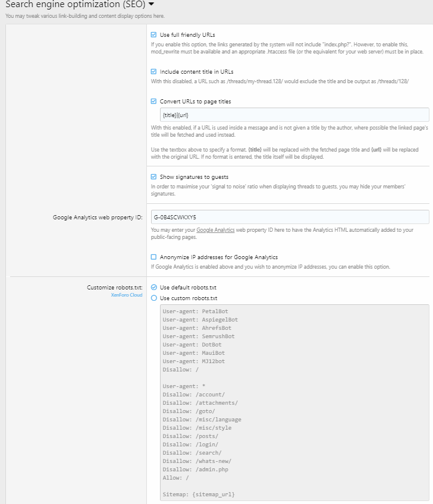Screen dimensions: 433x504
Task: Click the Anonymize IP addresses label text
Action: (x=219, y=257)
